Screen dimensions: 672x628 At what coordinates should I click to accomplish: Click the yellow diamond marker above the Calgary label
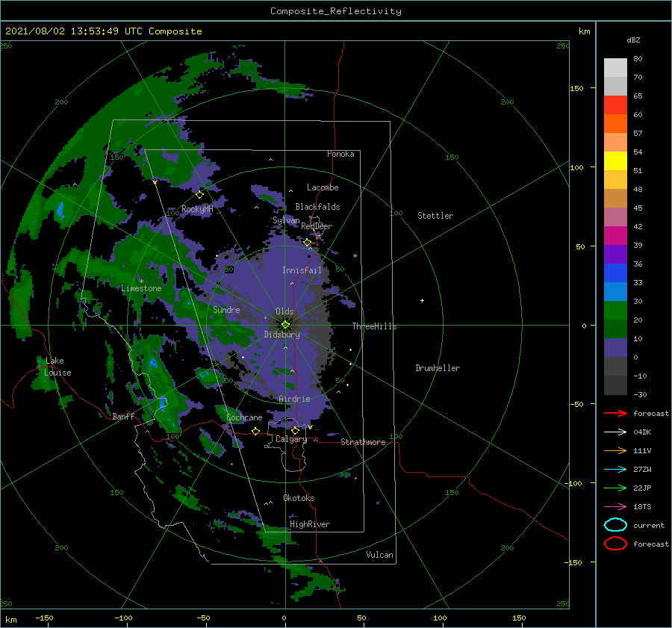[x=295, y=430]
